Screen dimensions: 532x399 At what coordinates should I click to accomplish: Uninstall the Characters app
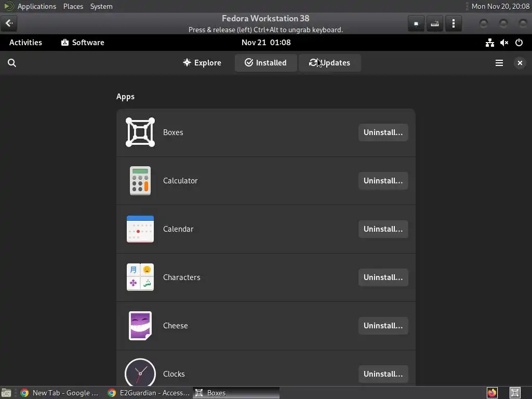pyautogui.click(x=383, y=277)
